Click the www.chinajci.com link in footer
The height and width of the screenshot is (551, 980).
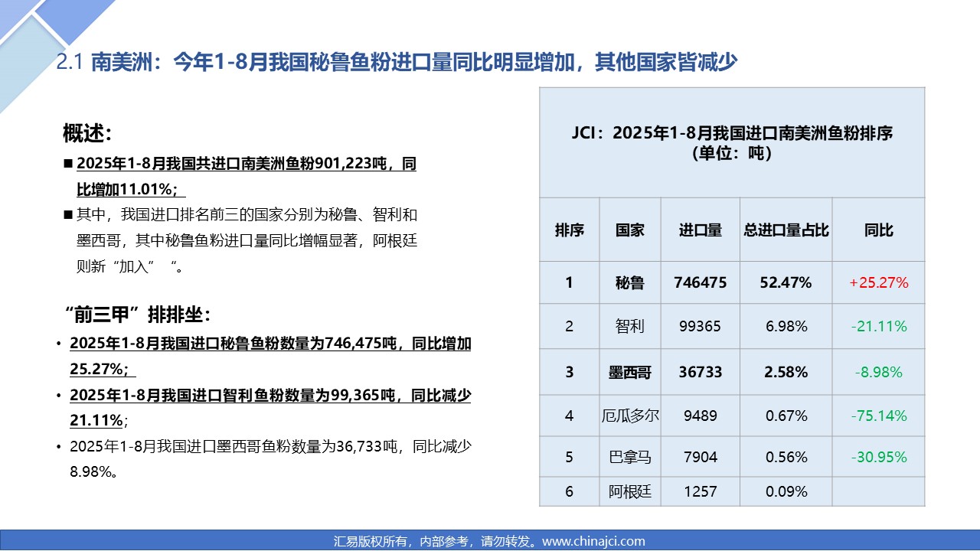593,541
